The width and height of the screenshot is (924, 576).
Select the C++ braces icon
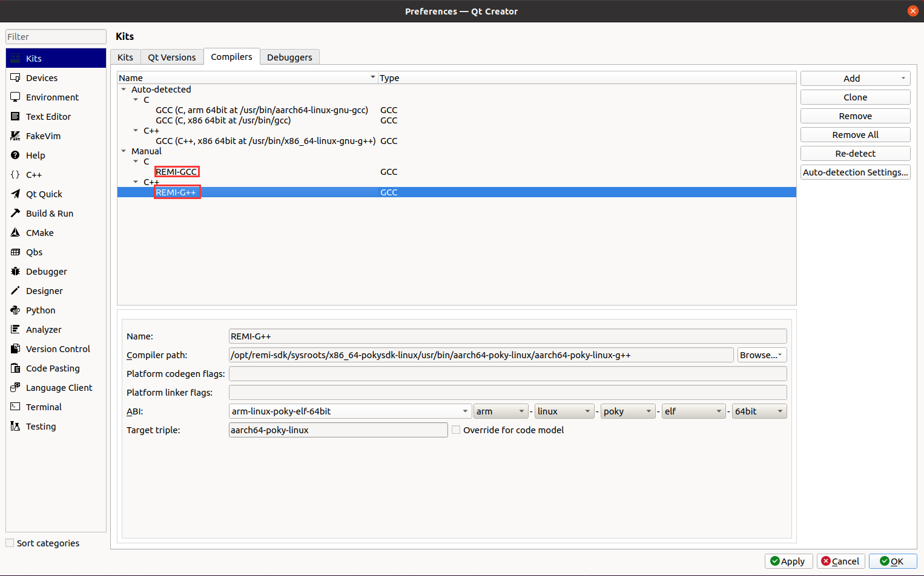pyautogui.click(x=16, y=175)
